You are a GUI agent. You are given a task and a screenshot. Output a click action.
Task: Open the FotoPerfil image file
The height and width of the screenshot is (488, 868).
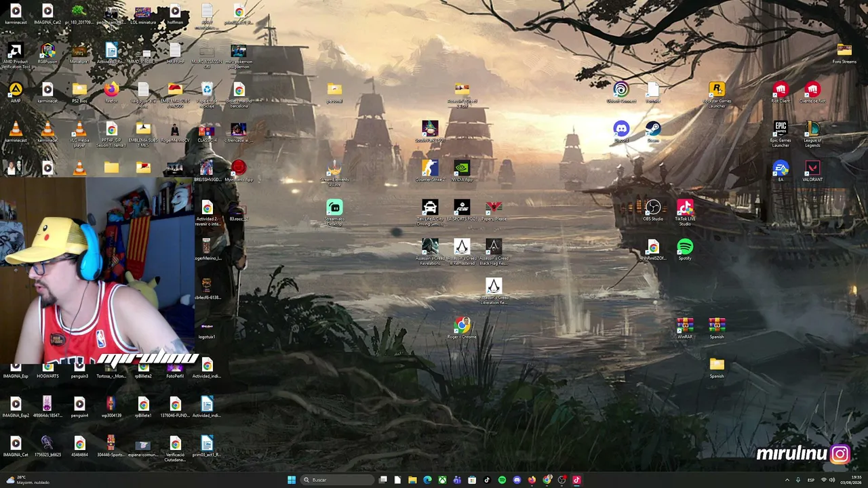(175, 369)
